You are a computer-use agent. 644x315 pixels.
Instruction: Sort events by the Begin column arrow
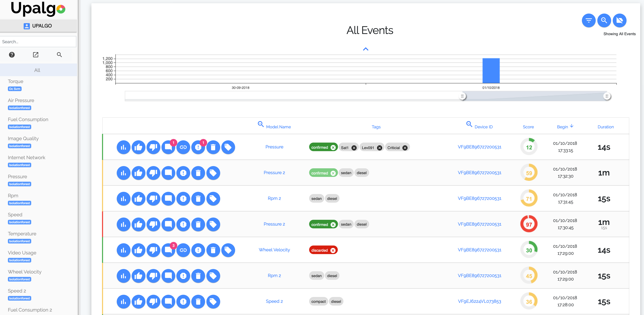(x=572, y=126)
